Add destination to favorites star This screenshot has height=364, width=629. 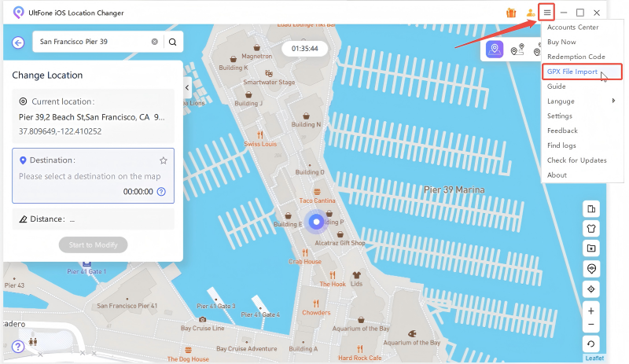[x=164, y=160]
